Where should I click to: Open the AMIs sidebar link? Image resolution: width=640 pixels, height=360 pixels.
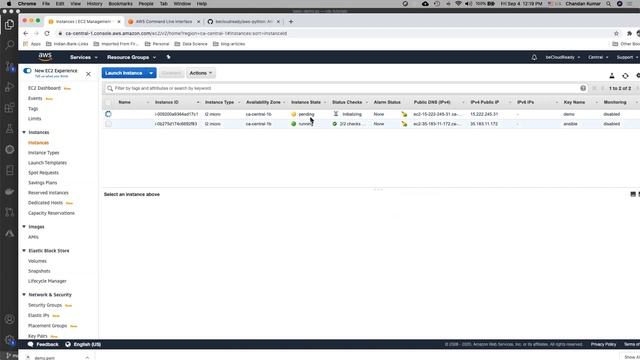point(33,237)
